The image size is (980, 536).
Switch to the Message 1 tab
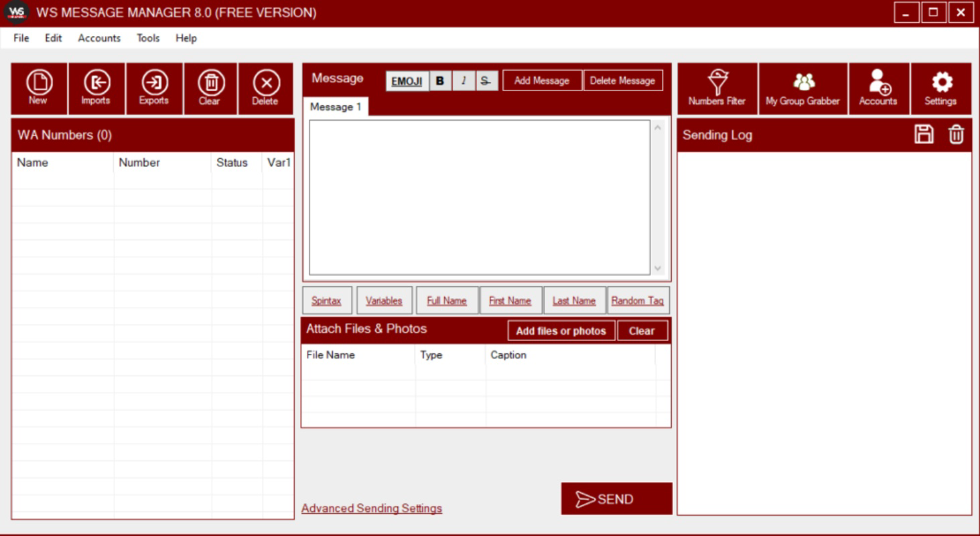(335, 107)
